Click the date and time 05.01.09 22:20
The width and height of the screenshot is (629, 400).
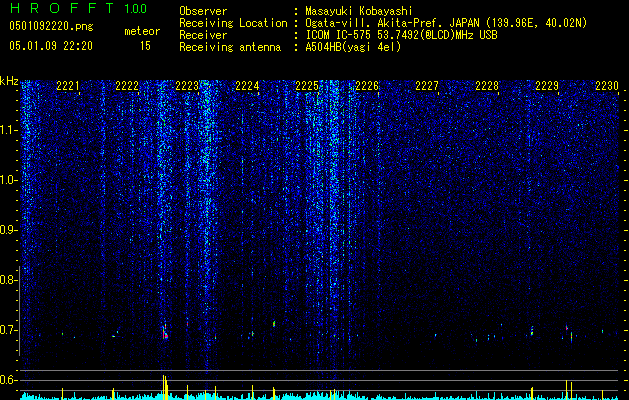pyautogui.click(x=51, y=46)
